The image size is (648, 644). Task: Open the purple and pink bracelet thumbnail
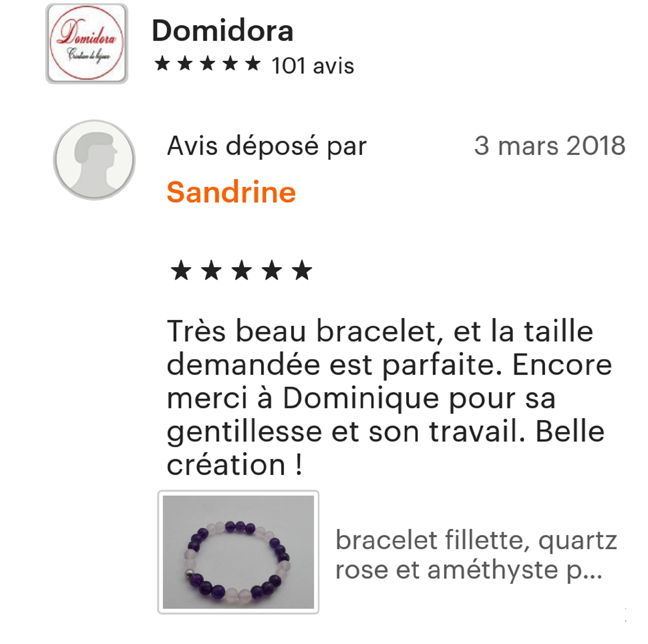[x=238, y=552]
